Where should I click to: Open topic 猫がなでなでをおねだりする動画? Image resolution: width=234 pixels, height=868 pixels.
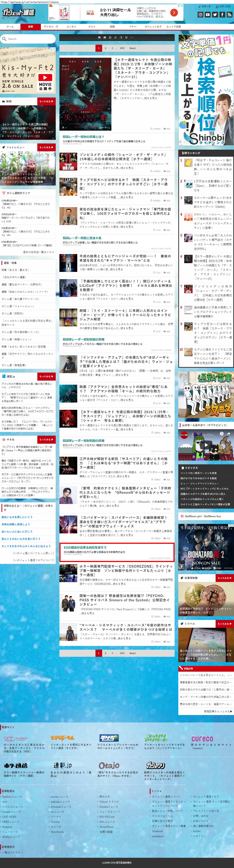(x=199, y=478)
